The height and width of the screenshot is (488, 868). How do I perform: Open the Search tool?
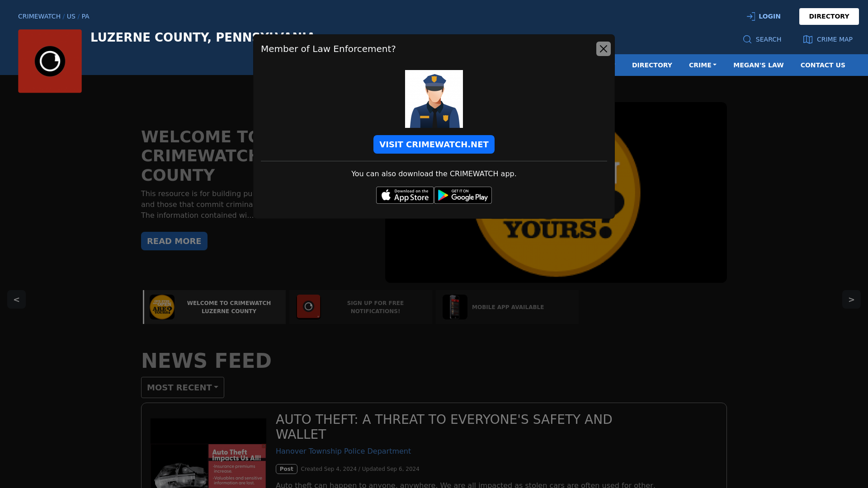pos(762,39)
